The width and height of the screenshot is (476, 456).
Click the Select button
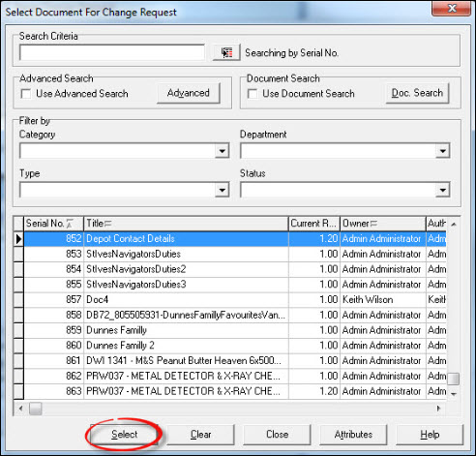(x=124, y=435)
